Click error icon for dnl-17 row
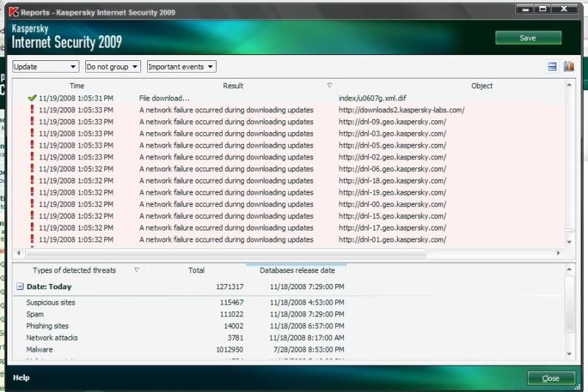 [x=32, y=228]
